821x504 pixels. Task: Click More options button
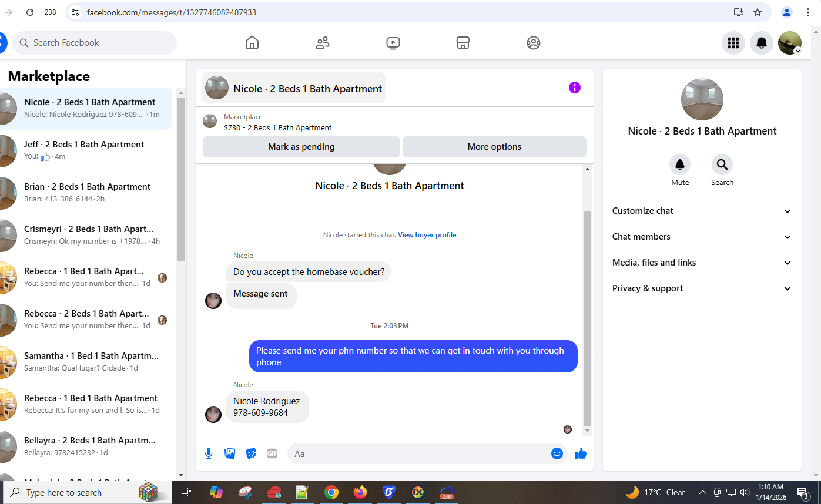click(494, 147)
